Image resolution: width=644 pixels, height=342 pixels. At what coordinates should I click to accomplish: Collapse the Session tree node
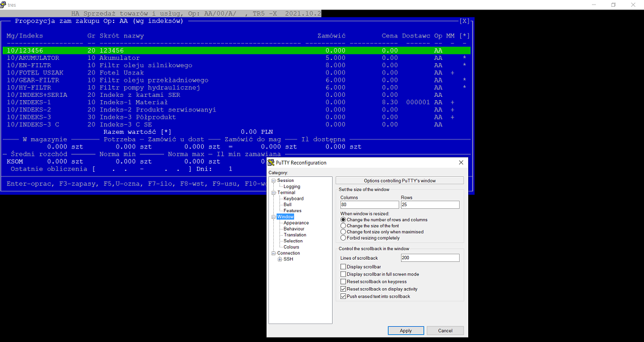point(273,181)
